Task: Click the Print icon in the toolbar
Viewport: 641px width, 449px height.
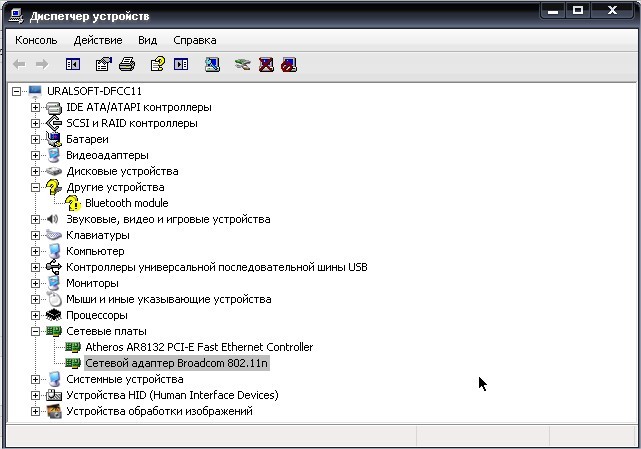Action: point(127,64)
